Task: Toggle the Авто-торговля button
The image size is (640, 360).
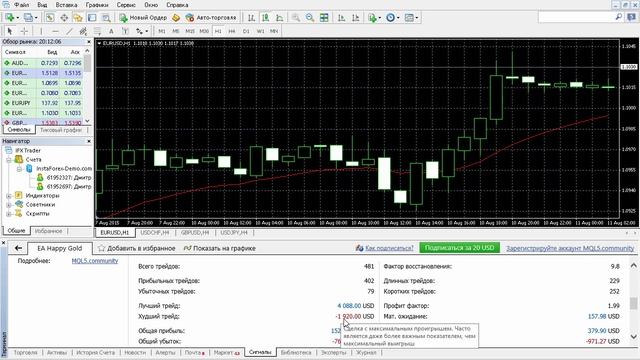Action: tap(211, 18)
